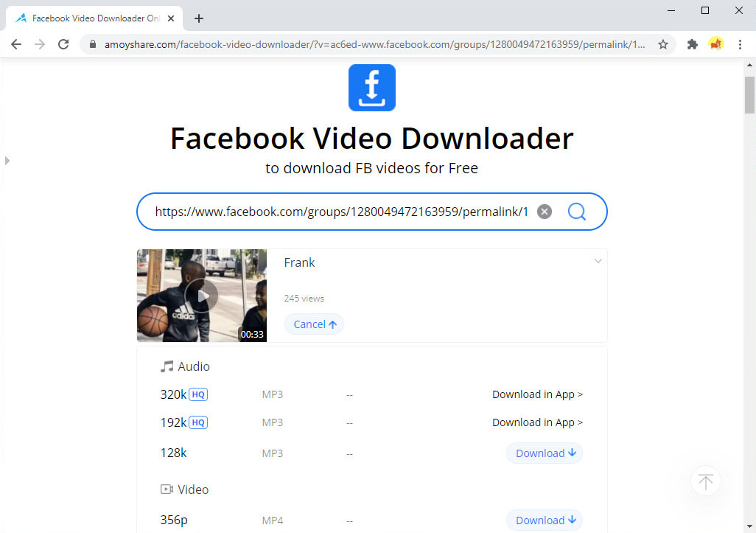Screen dimensions: 756x533
Task: Click the Video section camera icon
Action: (x=167, y=489)
